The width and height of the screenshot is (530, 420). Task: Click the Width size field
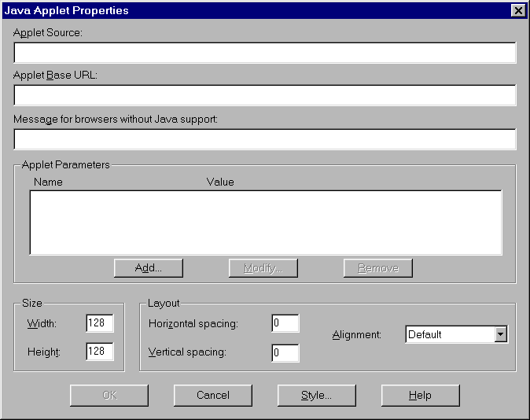click(x=100, y=323)
